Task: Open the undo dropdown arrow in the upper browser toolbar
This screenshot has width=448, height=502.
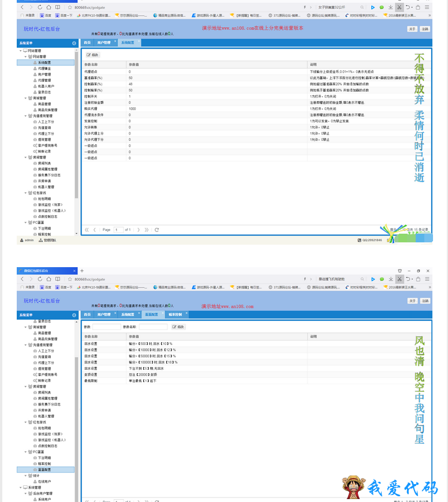Action: [412, 7]
